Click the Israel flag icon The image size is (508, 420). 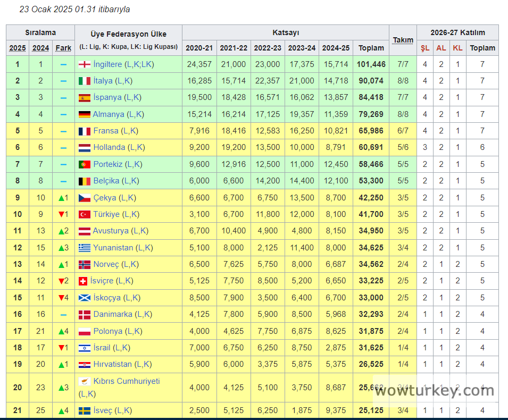tap(84, 348)
